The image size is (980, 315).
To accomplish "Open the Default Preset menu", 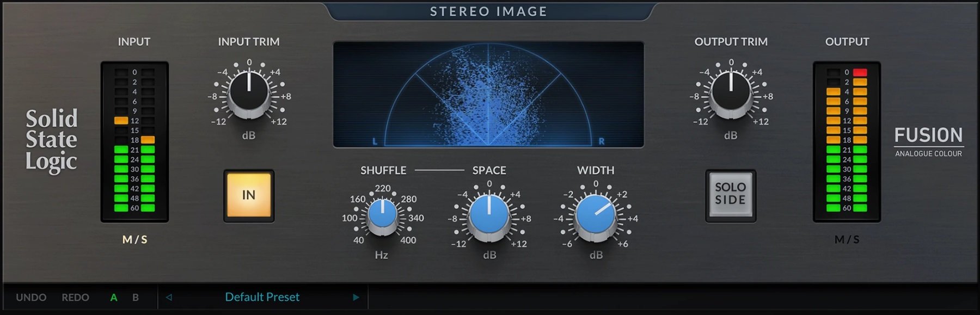I will coord(262,298).
